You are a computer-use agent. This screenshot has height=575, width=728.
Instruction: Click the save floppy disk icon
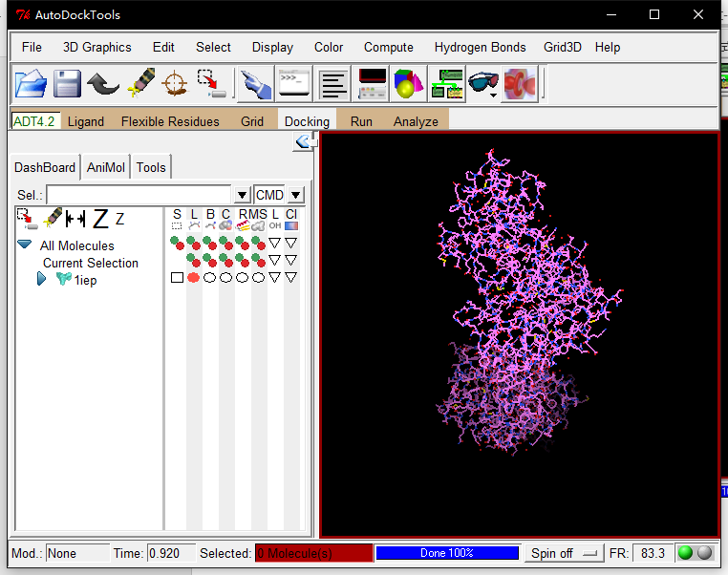point(67,84)
